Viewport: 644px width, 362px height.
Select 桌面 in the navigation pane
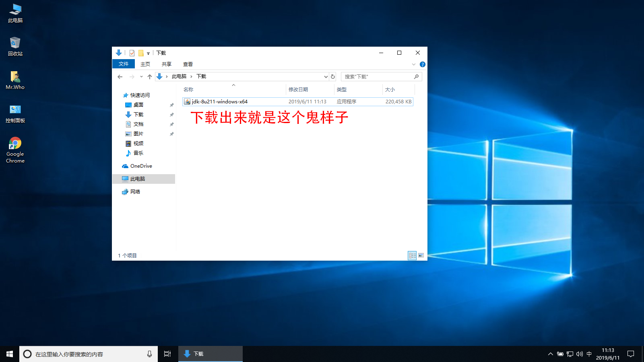click(138, 105)
